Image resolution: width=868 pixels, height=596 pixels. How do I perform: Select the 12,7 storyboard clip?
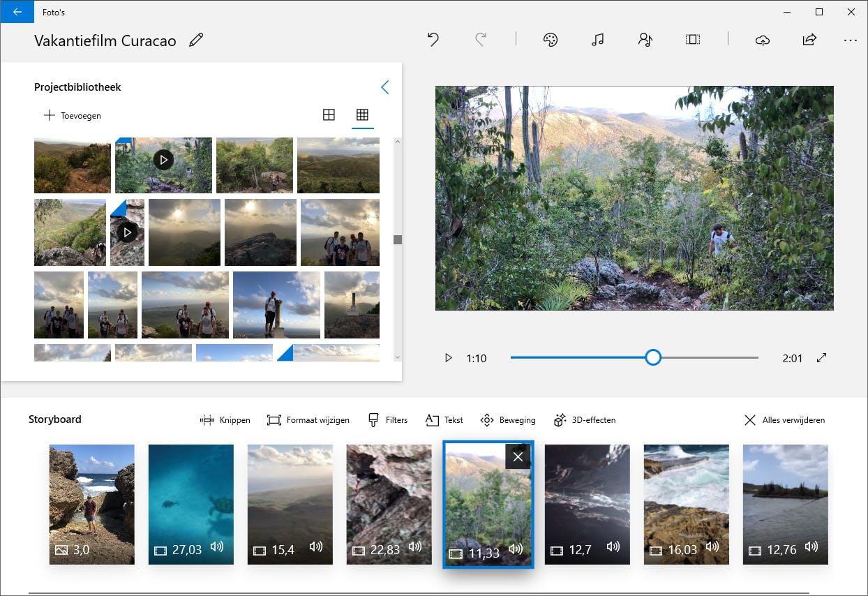pos(588,505)
